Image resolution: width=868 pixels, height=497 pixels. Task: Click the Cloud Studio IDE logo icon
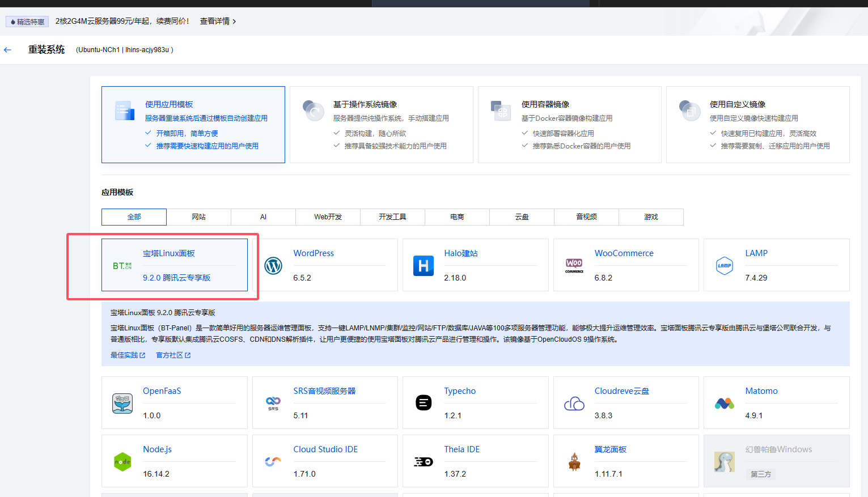pos(273,461)
